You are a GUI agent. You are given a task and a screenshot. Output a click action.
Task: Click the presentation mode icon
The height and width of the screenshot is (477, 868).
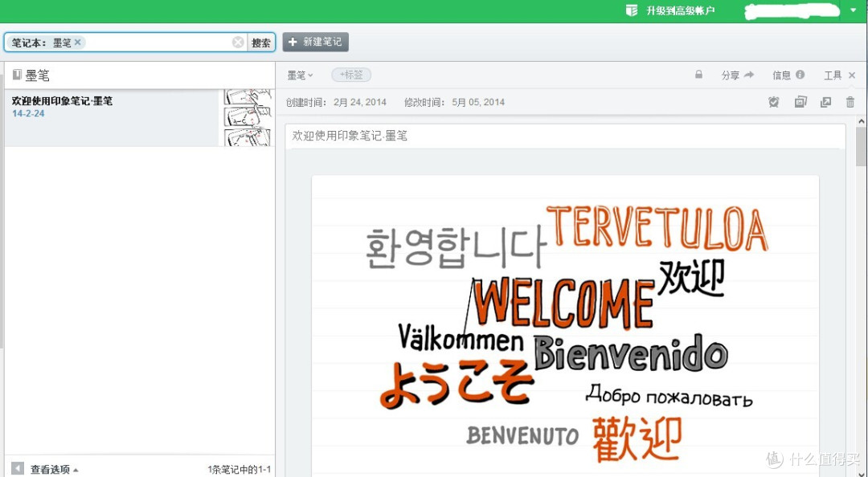(x=800, y=102)
